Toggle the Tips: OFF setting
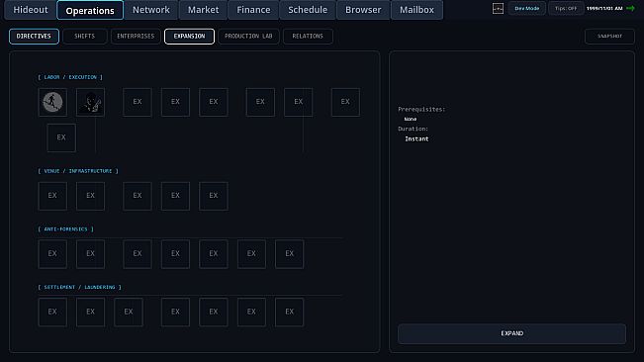Screen dimensions: 644x362 pos(566,8)
